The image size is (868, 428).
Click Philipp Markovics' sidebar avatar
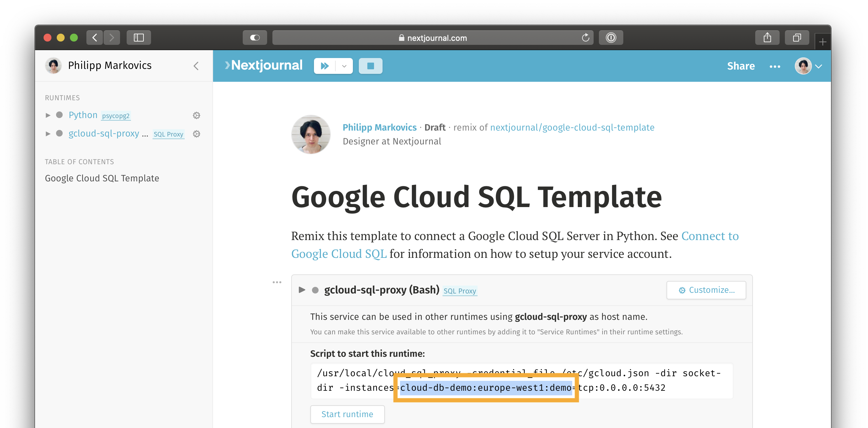click(53, 65)
